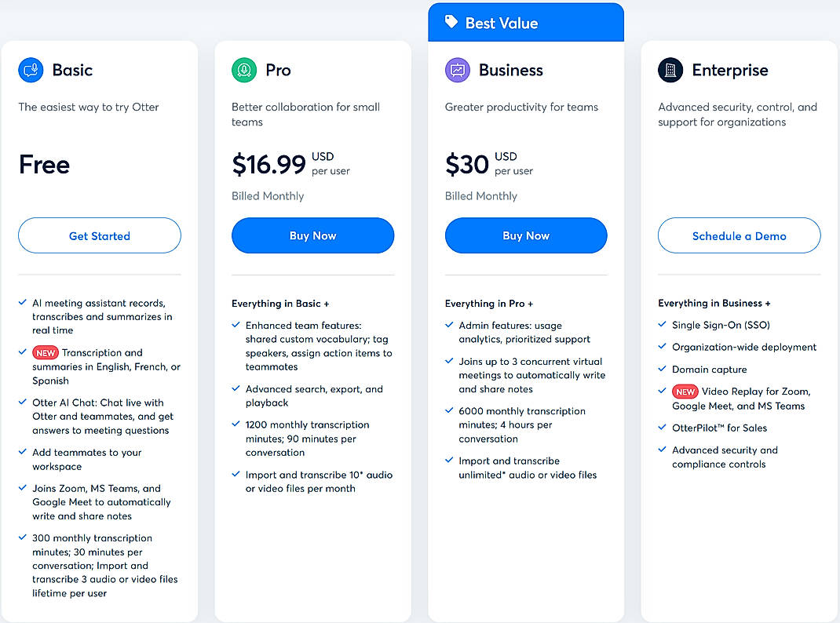Click the checkmark beside Admin features
The image size is (840, 623).
pos(449,322)
